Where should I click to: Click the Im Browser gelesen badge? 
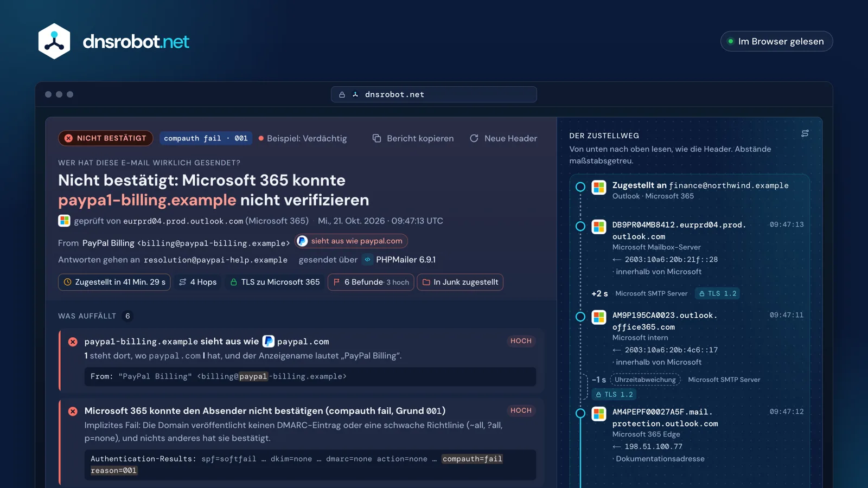(x=776, y=41)
